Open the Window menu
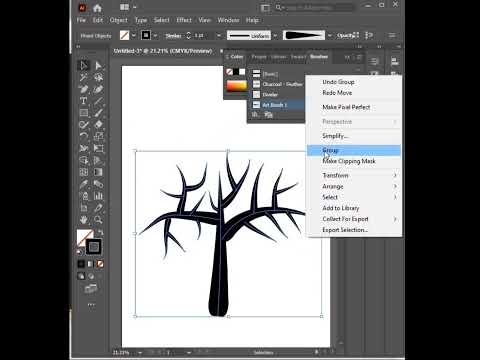 click(x=228, y=20)
